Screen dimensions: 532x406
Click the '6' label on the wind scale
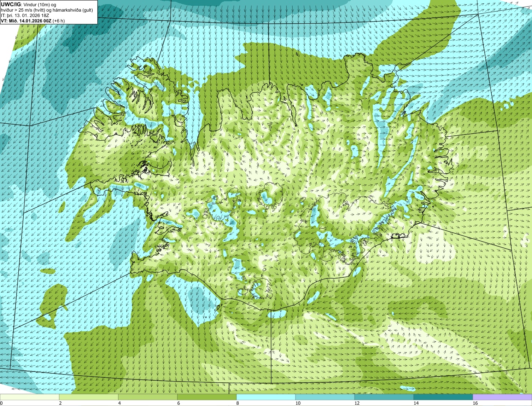tap(178, 403)
